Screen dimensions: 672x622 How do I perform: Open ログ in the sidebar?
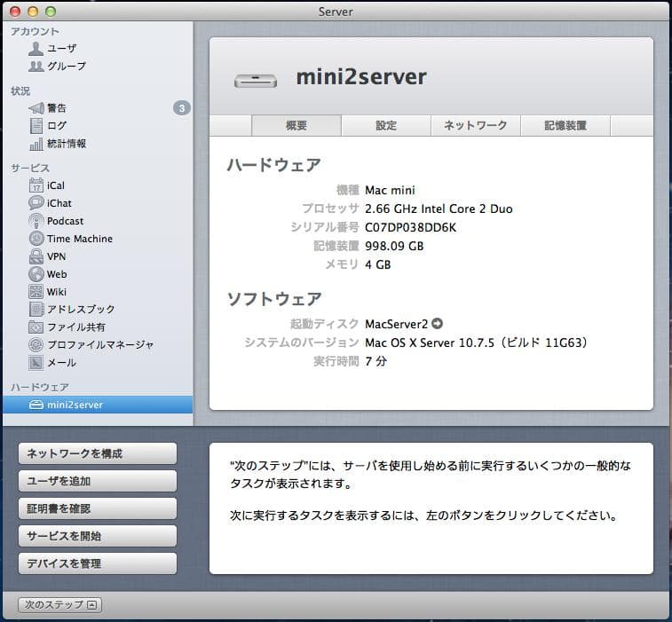57,125
